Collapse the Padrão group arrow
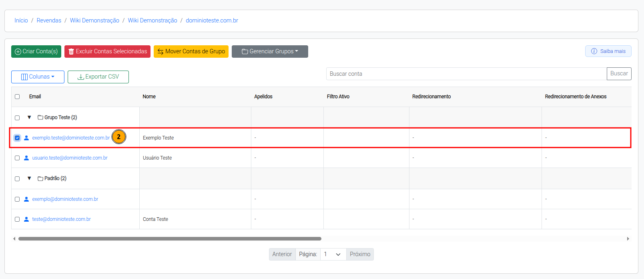 coord(29,178)
